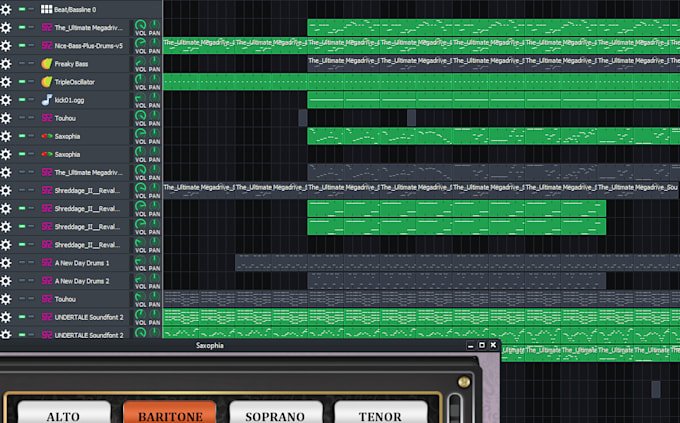Image resolution: width=680 pixels, height=423 pixels.
Task: Solo the Freaky Bass track
Action: (31, 64)
